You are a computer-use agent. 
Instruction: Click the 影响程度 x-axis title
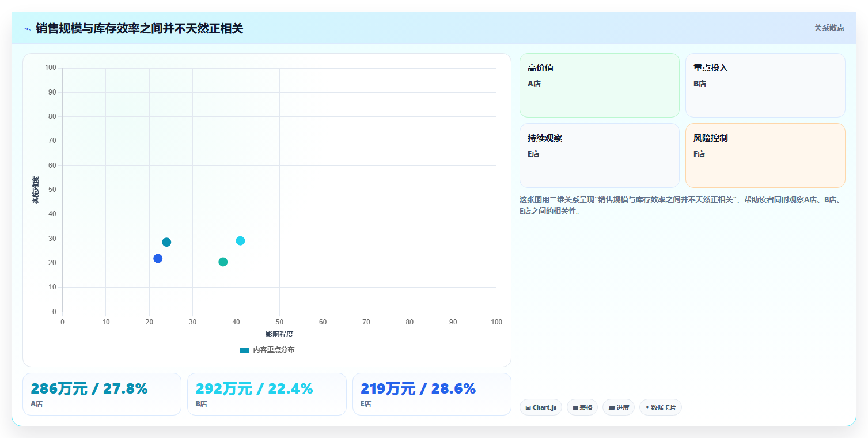tap(279, 334)
